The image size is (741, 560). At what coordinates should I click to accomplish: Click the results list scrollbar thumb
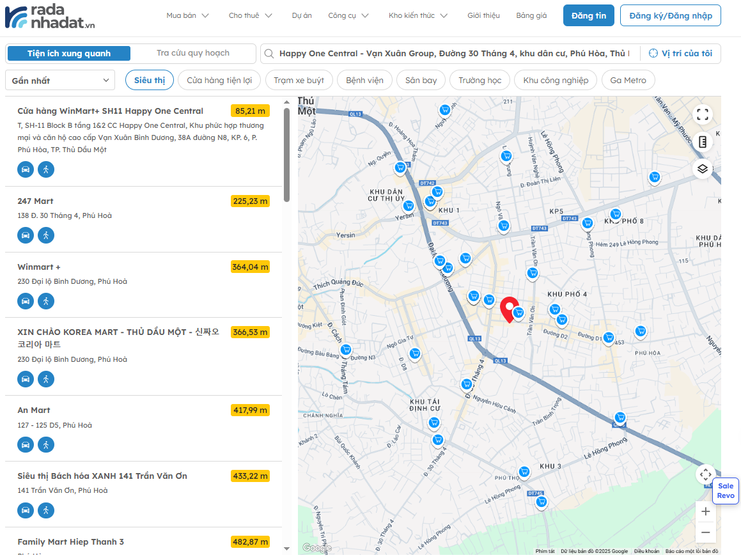point(286,155)
